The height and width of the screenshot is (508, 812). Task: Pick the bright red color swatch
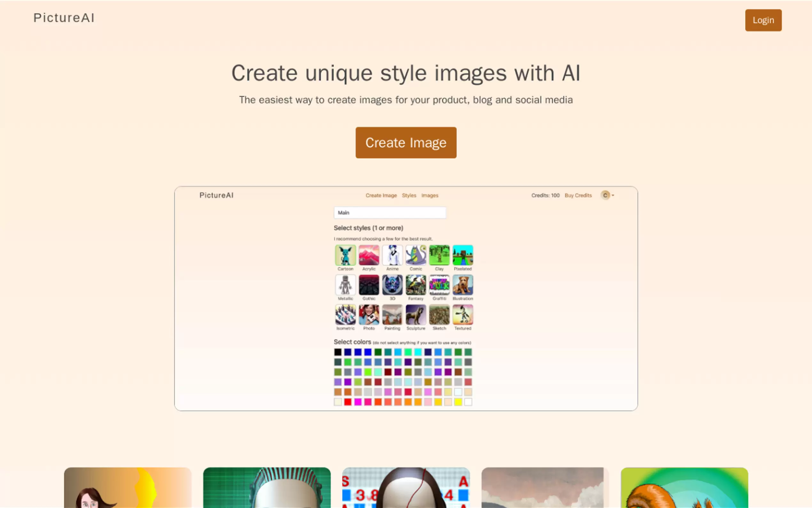coord(348,402)
